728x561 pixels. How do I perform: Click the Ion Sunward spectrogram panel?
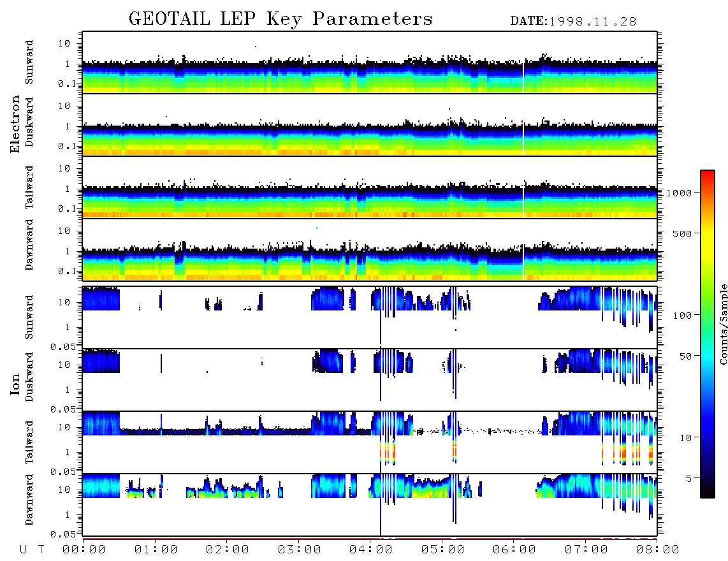(x=370, y=317)
